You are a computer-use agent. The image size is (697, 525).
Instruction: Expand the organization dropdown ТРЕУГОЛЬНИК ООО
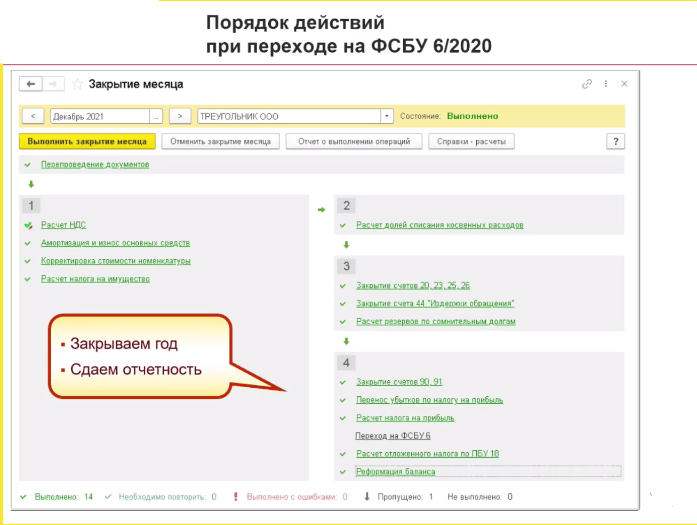[387, 116]
